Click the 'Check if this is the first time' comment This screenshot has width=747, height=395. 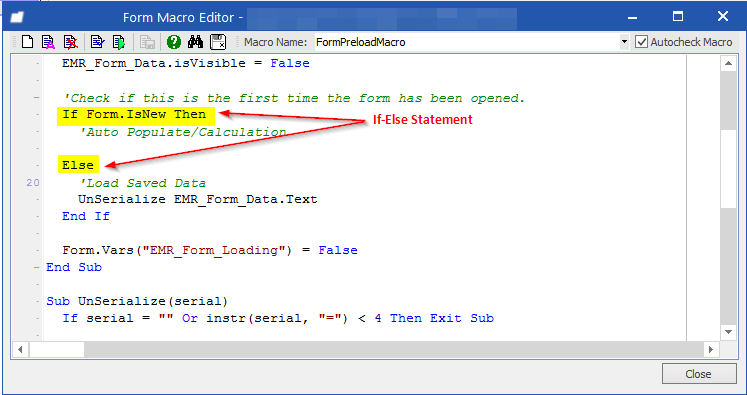[294, 98]
